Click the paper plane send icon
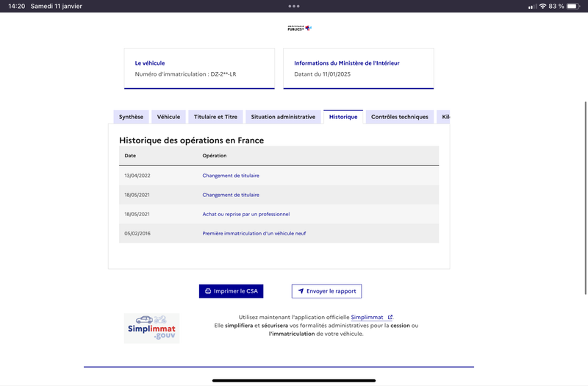This screenshot has height=386, width=588. (301, 291)
